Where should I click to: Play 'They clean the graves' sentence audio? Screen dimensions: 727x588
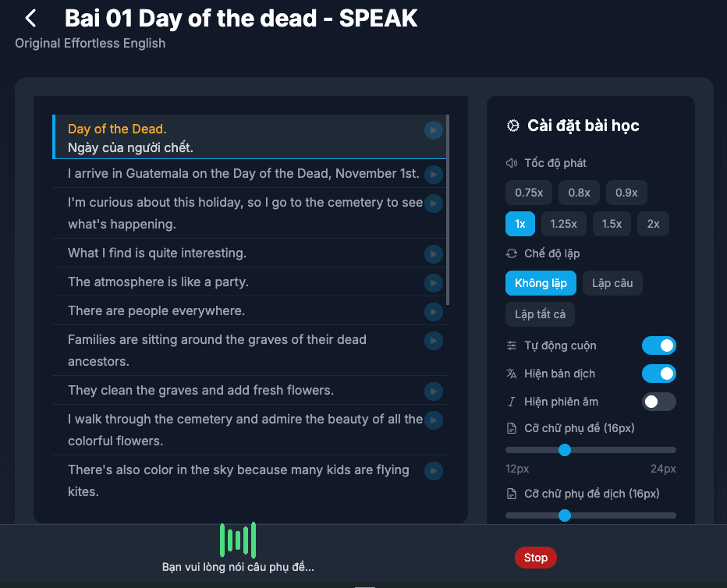click(434, 391)
